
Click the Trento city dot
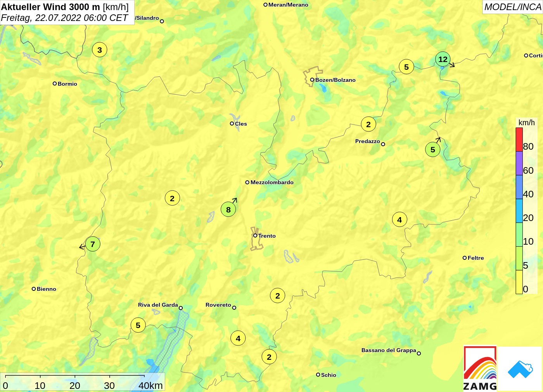(x=255, y=235)
